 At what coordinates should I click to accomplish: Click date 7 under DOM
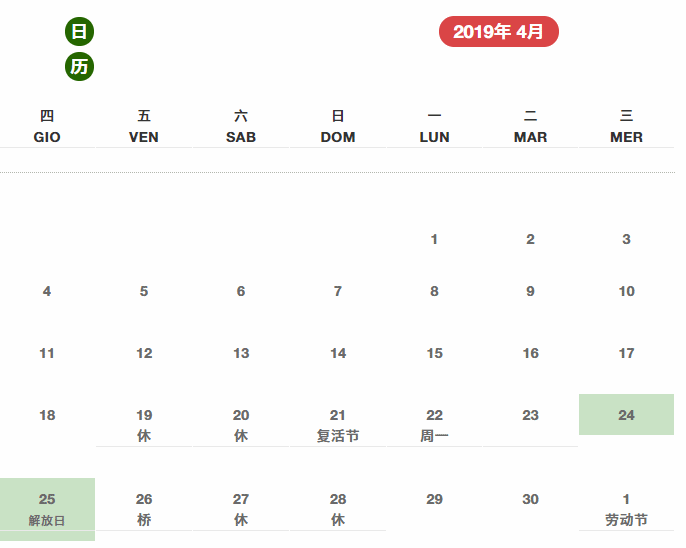[338, 291]
